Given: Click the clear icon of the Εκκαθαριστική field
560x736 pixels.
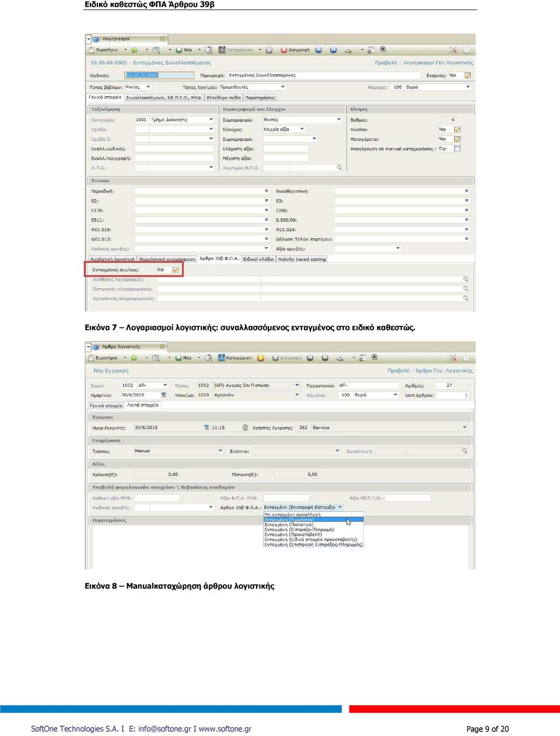Looking at the screenshot, I should coord(467,191).
